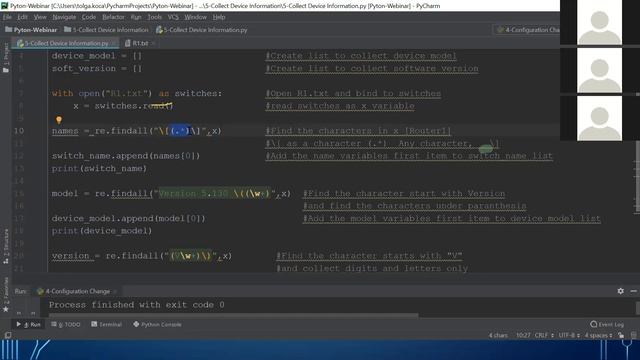Click 'names' variable on line 10
The width and height of the screenshot is (640, 360).
65,131
